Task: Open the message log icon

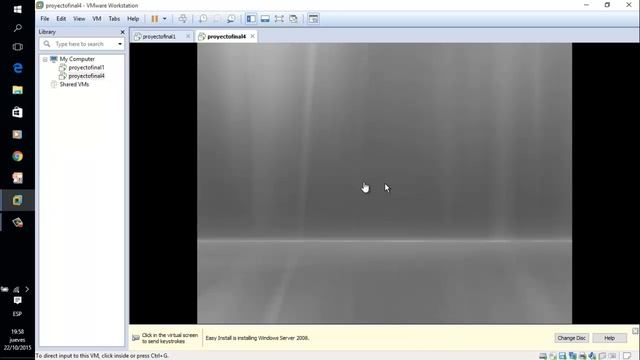Action: click(x=627, y=356)
